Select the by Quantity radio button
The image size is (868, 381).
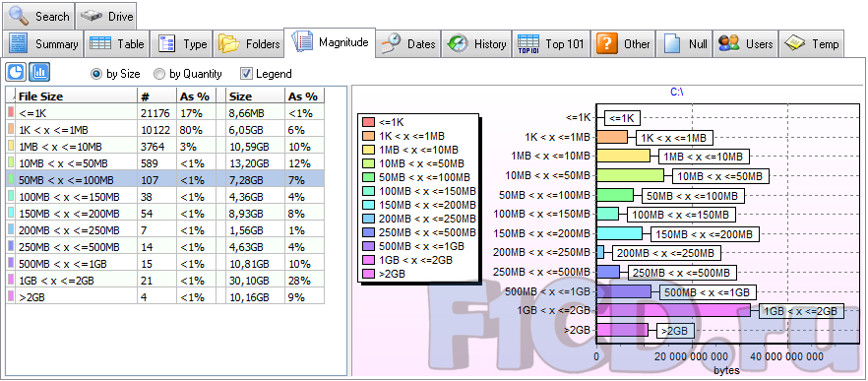click(188, 74)
